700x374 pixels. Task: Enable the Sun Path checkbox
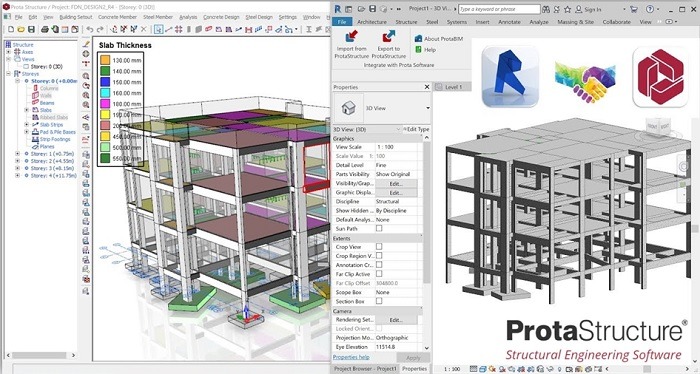click(379, 229)
